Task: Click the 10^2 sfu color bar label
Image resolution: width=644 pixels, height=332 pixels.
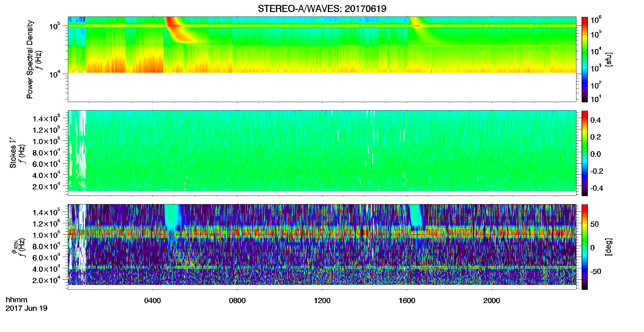Action: (596, 85)
